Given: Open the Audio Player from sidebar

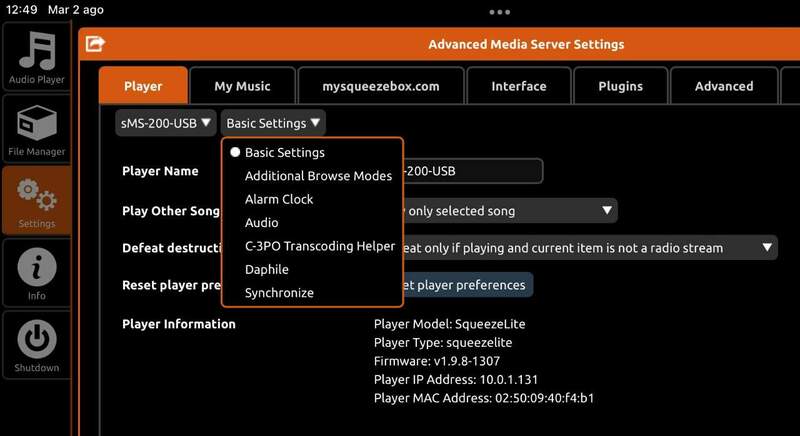Looking at the screenshot, I should pos(36,58).
